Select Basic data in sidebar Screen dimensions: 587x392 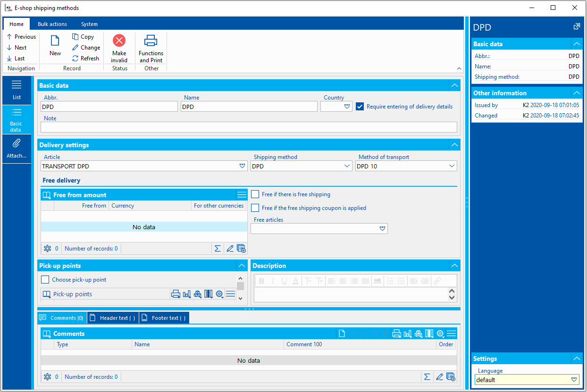pyautogui.click(x=17, y=119)
